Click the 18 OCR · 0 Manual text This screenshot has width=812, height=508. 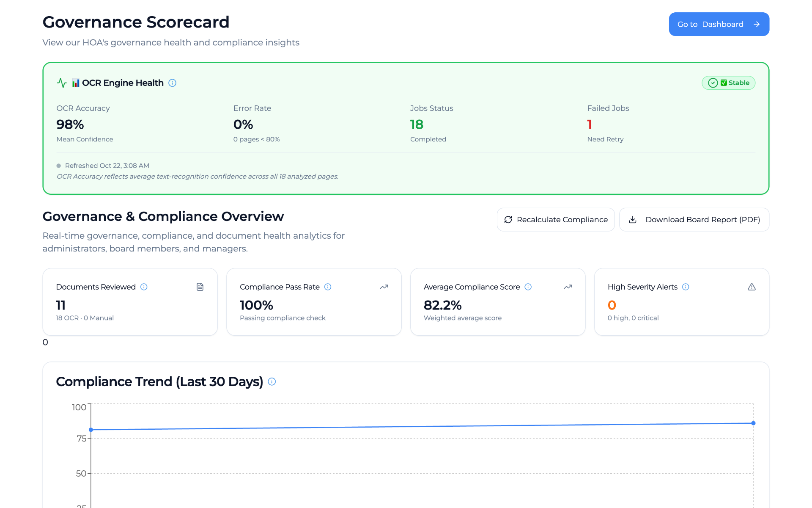85,318
